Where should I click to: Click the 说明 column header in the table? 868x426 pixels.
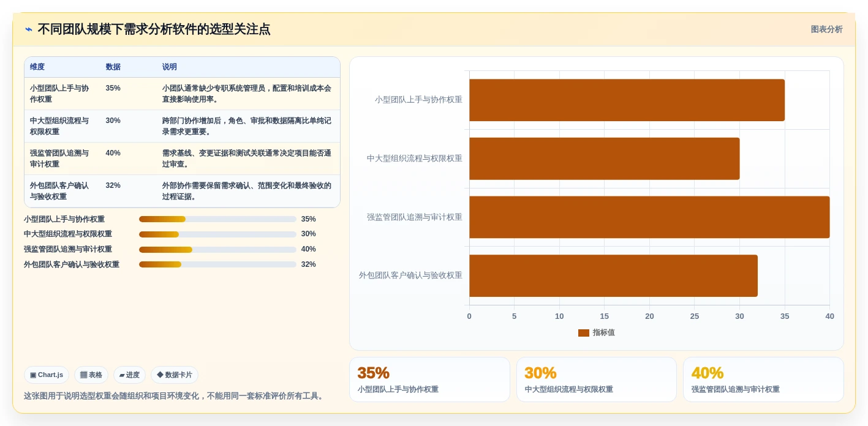click(x=170, y=67)
